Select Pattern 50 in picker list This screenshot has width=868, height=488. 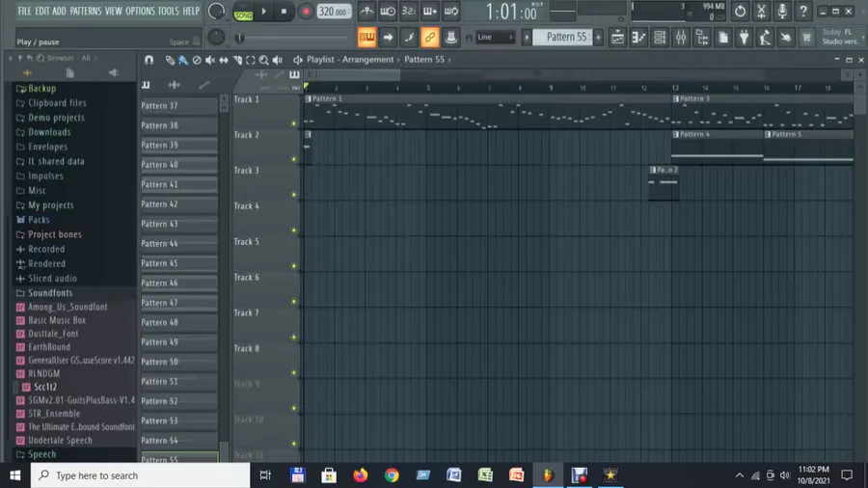coord(178,363)
